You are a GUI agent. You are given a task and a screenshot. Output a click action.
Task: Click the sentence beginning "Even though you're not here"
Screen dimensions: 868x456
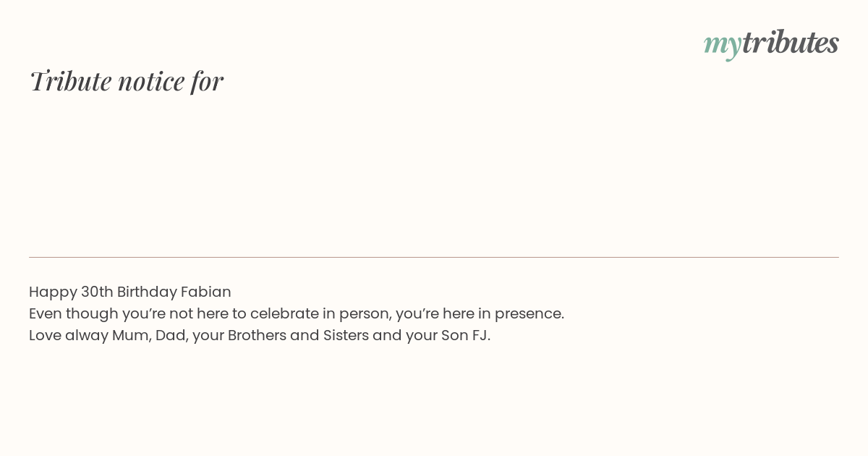(297, 313)
